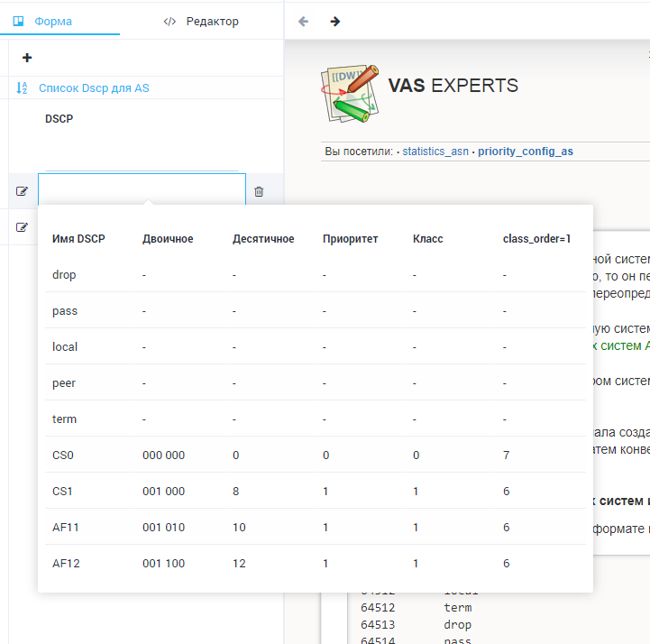Open the statistics_asn breadcrumb link
650x644 pixels.
click(436, 152)
